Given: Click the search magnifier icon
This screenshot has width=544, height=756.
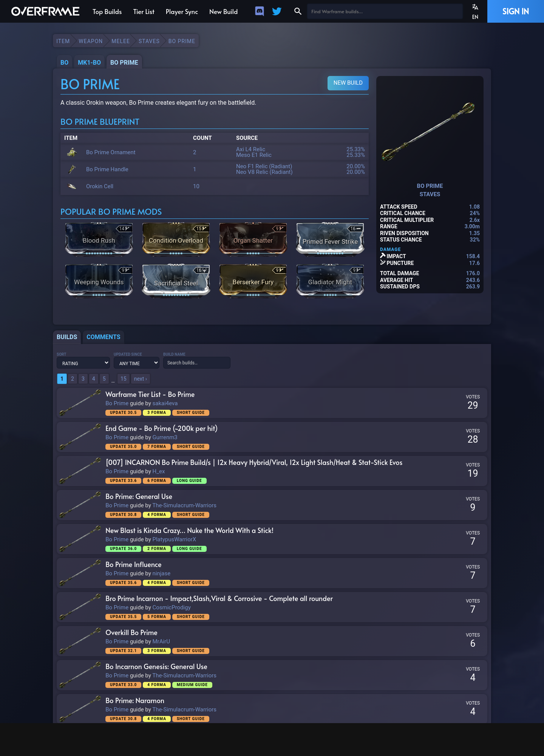Looking at the screenshot, I should click(x=298, y=11).
